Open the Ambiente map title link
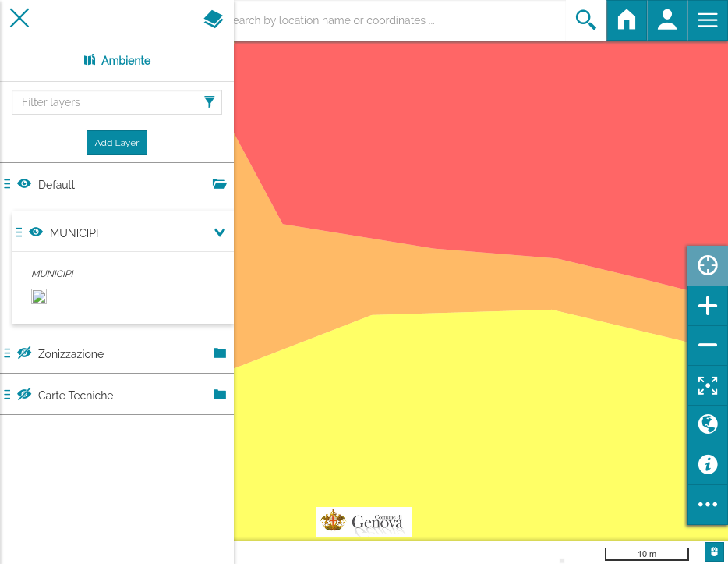 (117, 60)
